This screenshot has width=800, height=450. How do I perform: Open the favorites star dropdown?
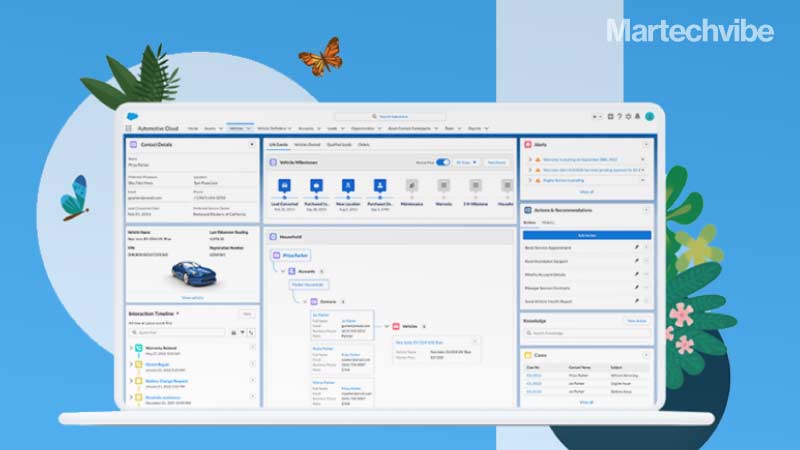(597, 116)
